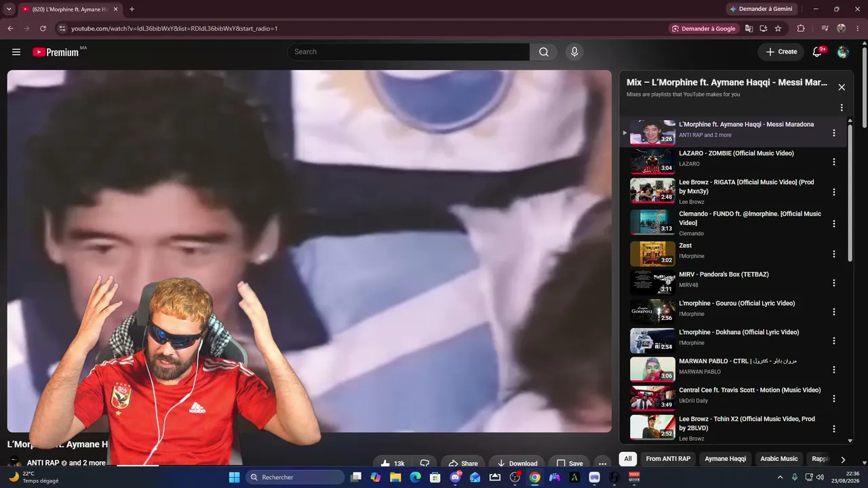The width and height of the screenshot is (868, 488).
Task: Open the YouTube account avatar menu
Action: point(843,52)
